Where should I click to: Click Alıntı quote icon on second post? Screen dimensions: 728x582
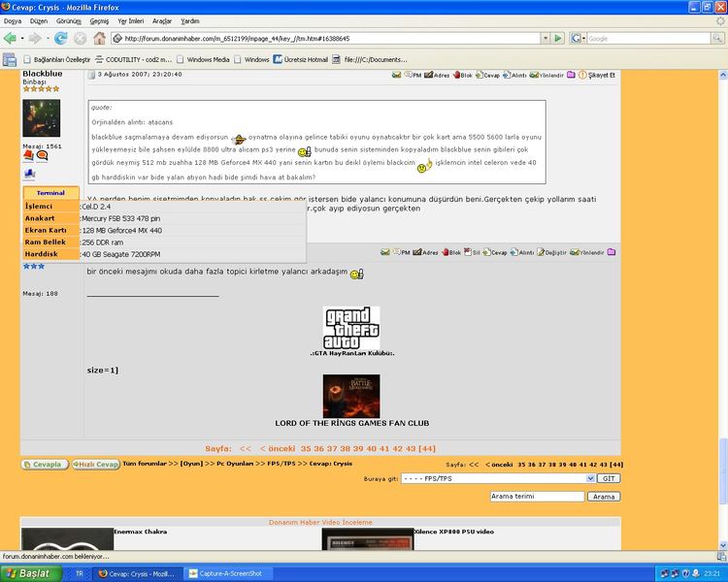(522, 252)
